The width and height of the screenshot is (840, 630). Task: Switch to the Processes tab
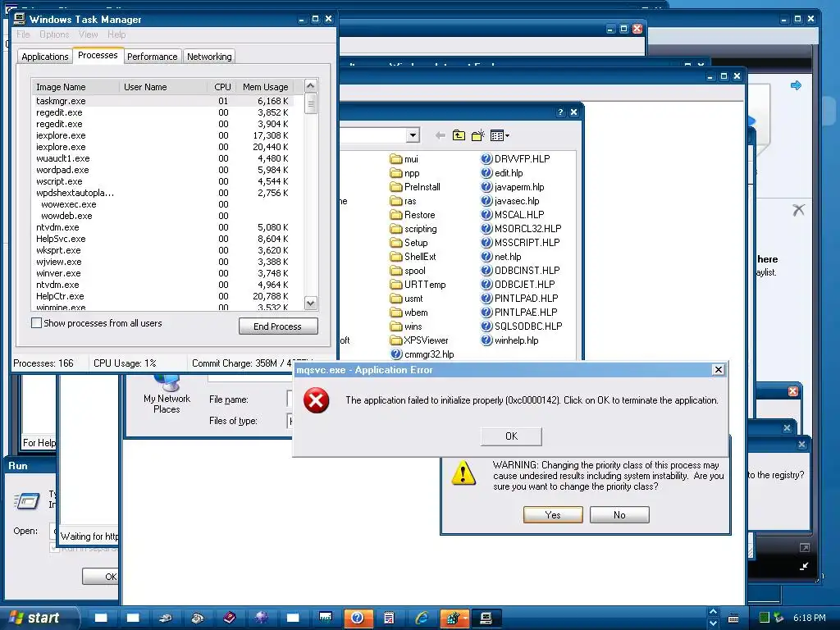(x=98, y=55)
